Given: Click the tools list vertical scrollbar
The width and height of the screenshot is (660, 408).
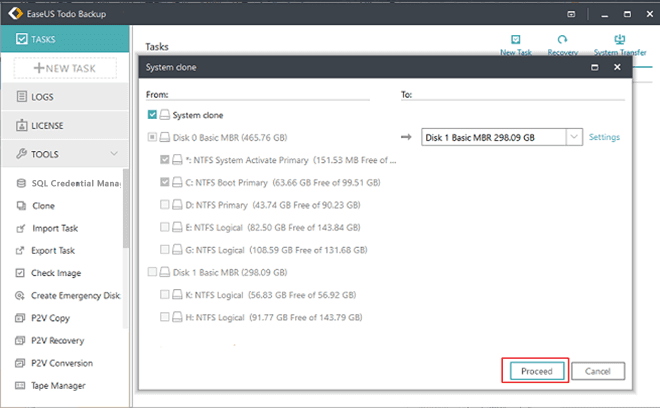Looking at the screenshot, I should pyautogui.click(x=125, y=208).
